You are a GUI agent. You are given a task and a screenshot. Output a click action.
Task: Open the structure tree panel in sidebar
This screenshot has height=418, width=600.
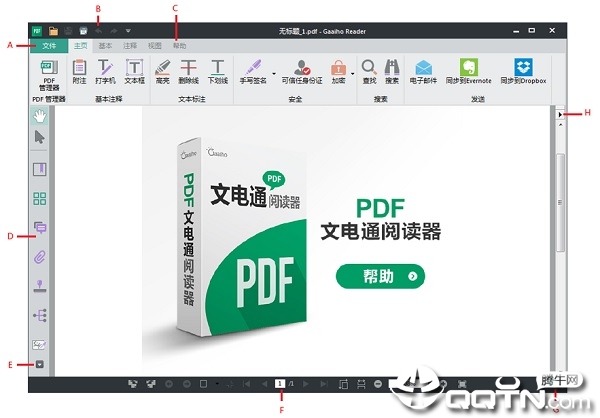(x=40, y=315)
